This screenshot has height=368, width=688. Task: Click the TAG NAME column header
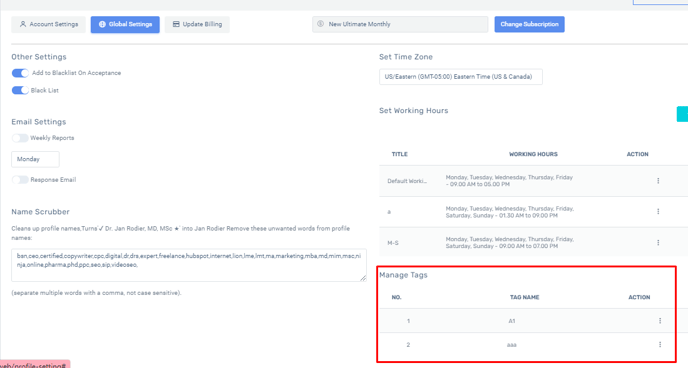[x=524, y=297]
